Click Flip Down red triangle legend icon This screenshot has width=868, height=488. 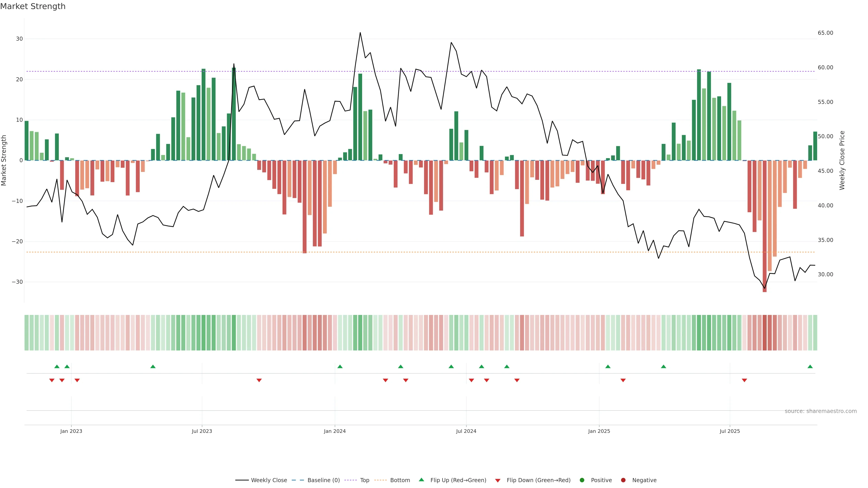[x=498, y=481]
